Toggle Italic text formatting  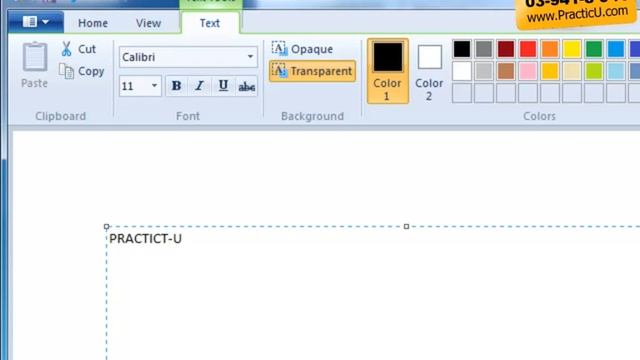pyautogui.click(x=200, y=86)
